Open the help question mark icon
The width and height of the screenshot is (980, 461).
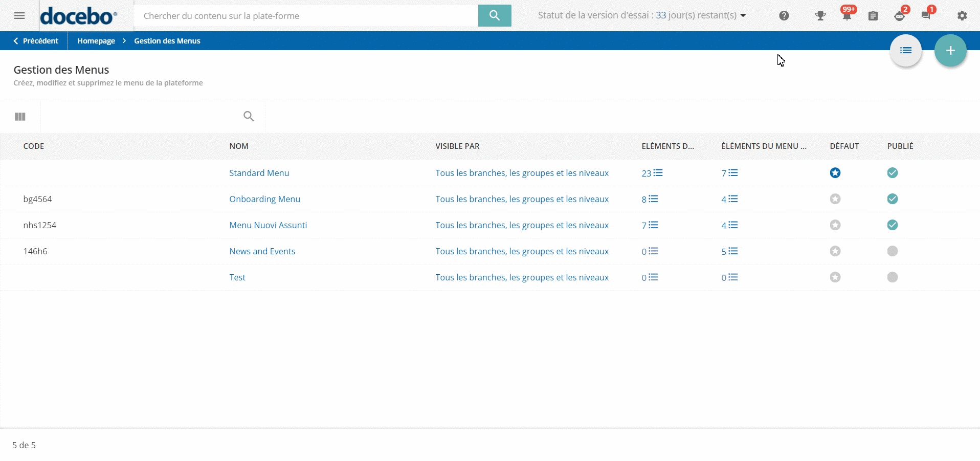click(x=784, y=16)
